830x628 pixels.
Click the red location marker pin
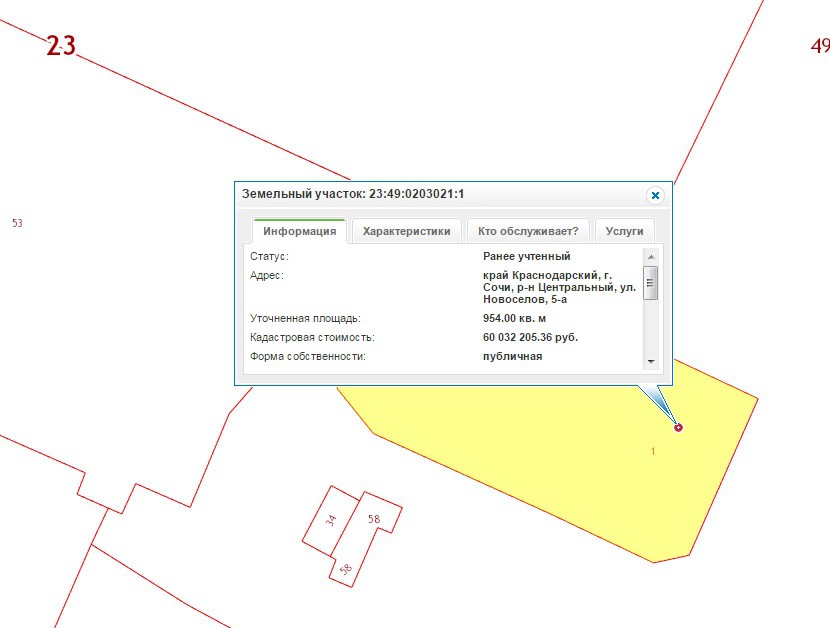click(679, 427)
